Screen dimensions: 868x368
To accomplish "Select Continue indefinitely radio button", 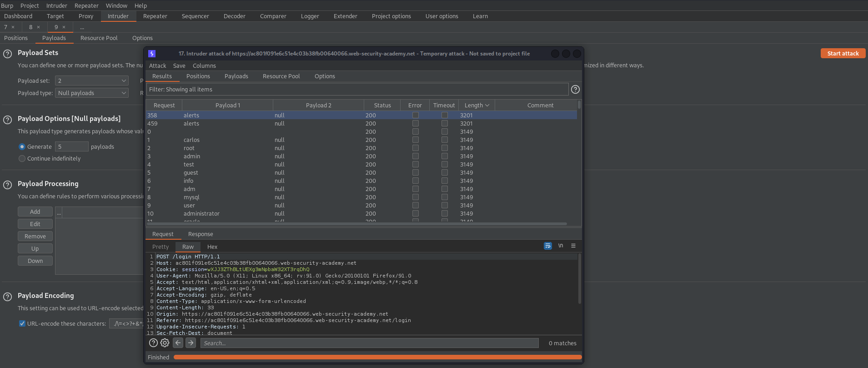I will 22,158.
